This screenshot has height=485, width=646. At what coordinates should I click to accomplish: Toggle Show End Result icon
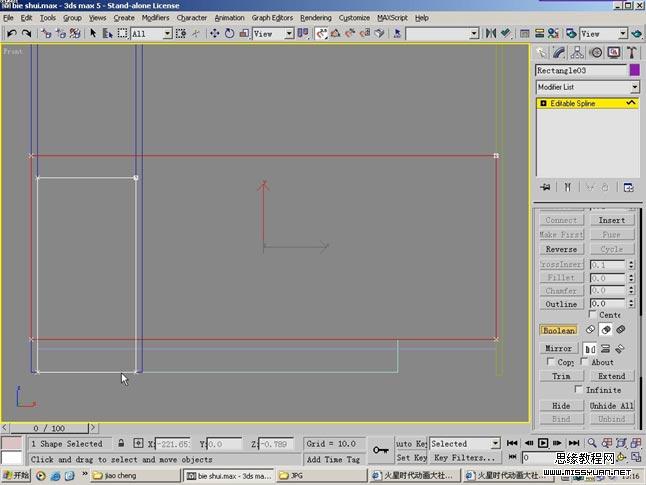click(x=568, y=187)
